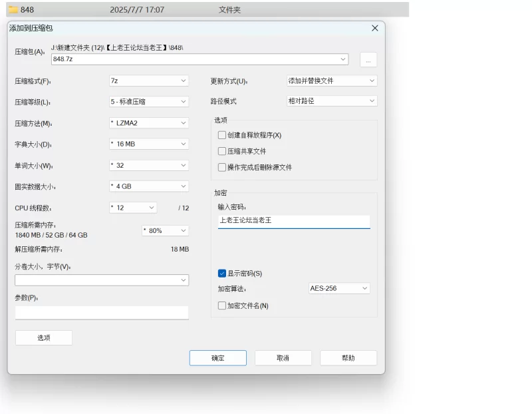Open the CPU 线程数 12 dropdown
The image size is (532, 414).
[133, 208]
